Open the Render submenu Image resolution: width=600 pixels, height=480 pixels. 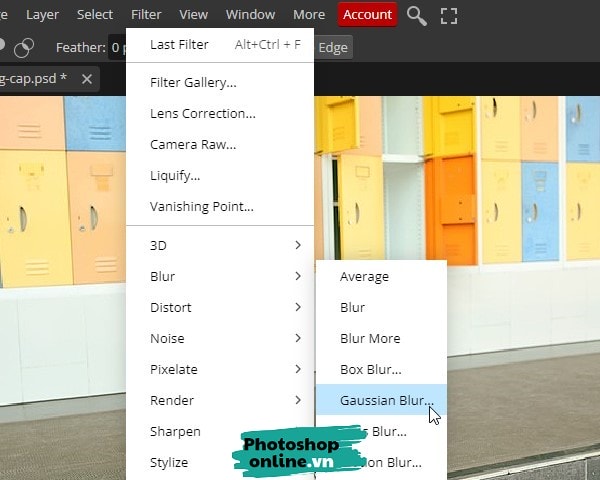coord(220,400)
